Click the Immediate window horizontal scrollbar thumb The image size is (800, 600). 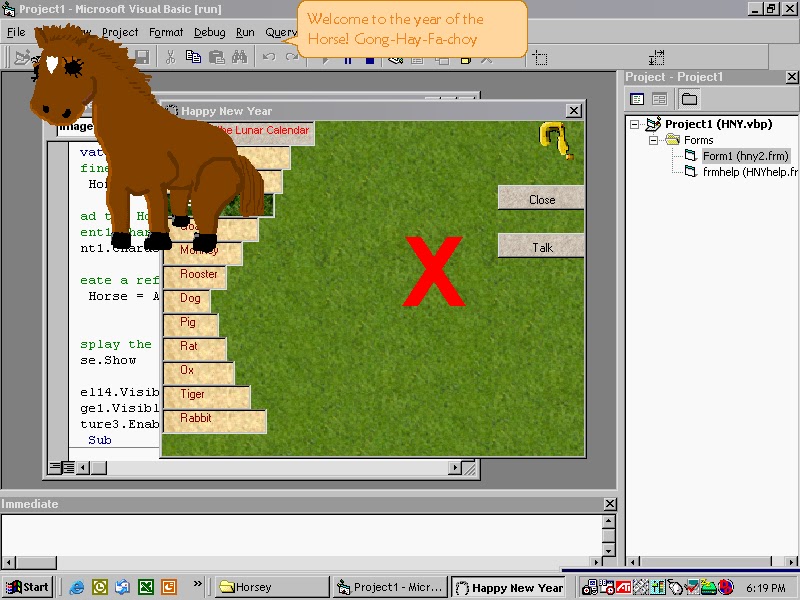(x=35, y=563)
